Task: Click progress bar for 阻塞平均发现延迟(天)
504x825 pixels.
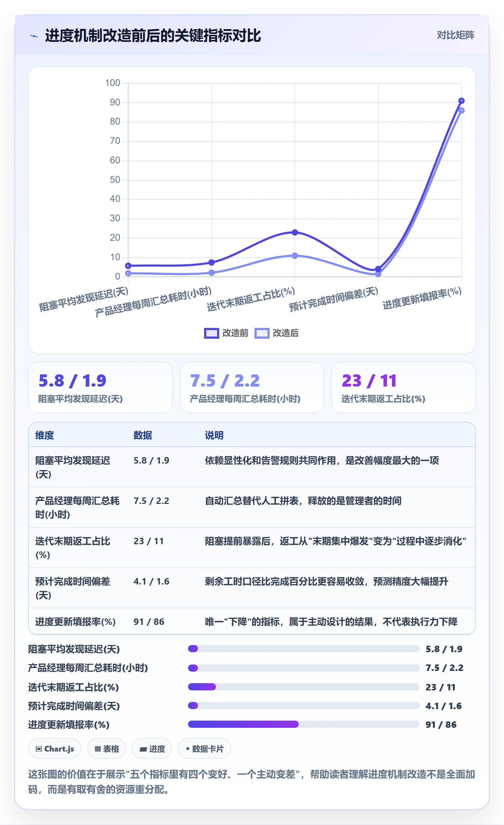Action: tap(303, 649)
